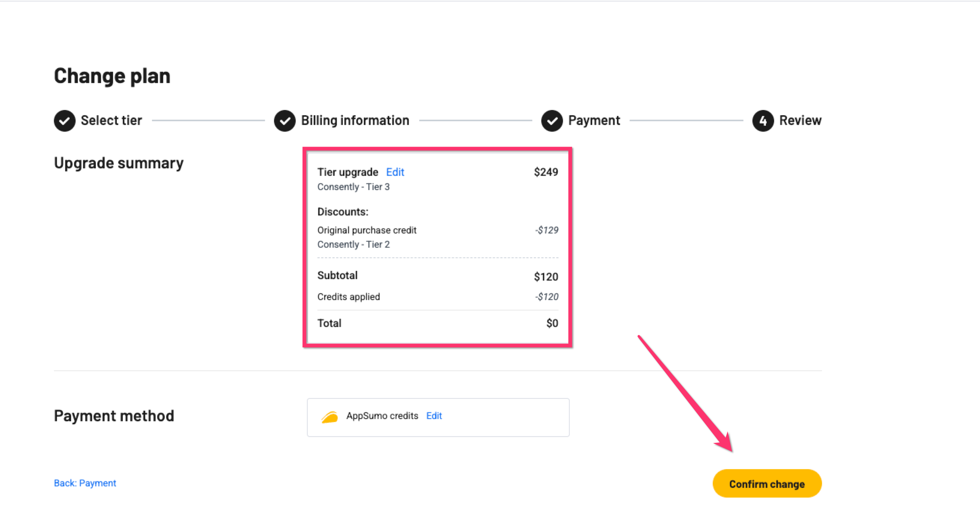The image size is (980, 532).
Task: Click the Credits applied -$120 value
Action: (546, 297)
